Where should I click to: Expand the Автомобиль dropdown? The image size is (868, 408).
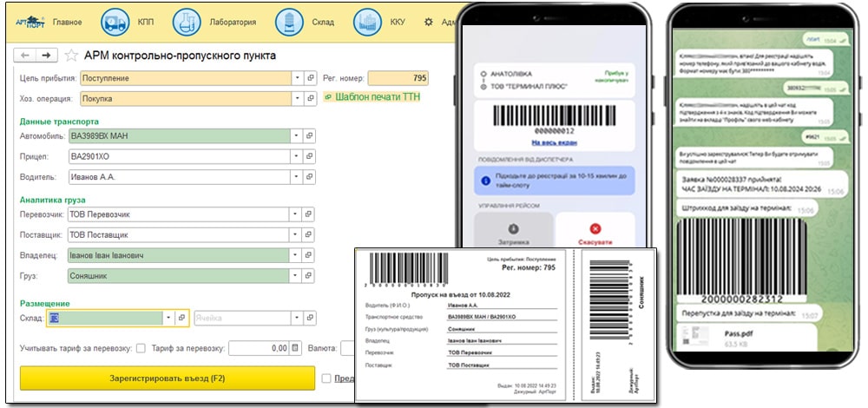(297, 135)
